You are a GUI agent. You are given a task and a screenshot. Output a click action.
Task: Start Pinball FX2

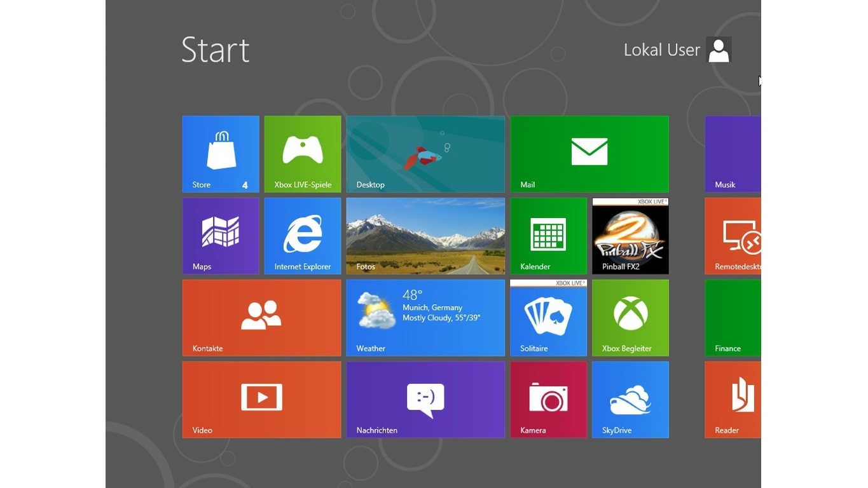[630, 235]
